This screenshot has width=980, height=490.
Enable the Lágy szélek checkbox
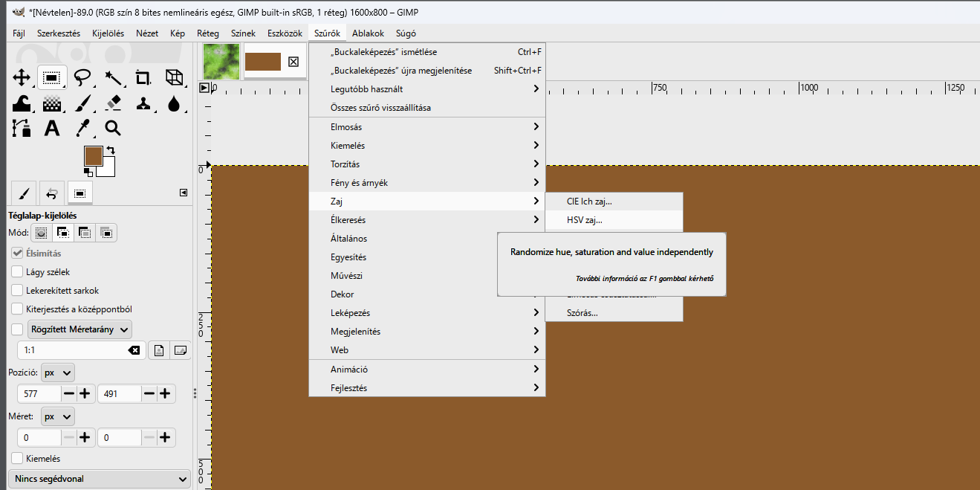pos(17,272)
